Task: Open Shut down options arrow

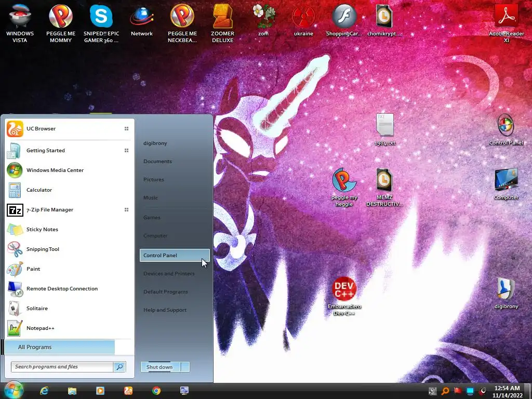Action: pos(185,367)
